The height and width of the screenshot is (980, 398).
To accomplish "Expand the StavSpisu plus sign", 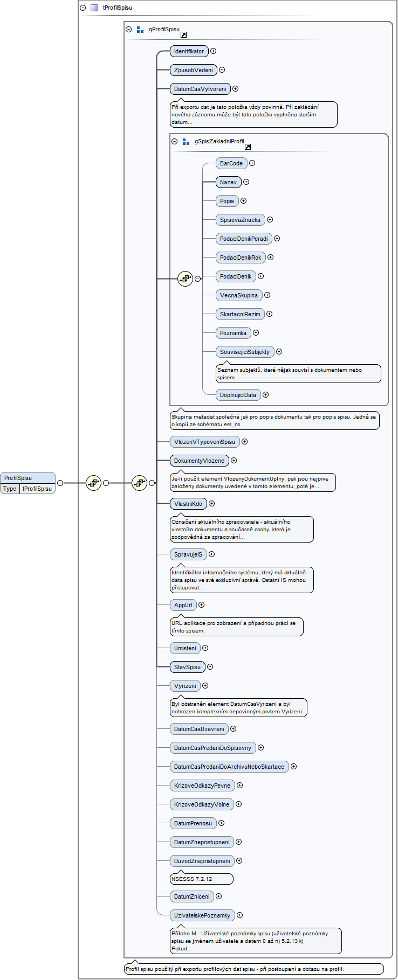I will (210, 667).
